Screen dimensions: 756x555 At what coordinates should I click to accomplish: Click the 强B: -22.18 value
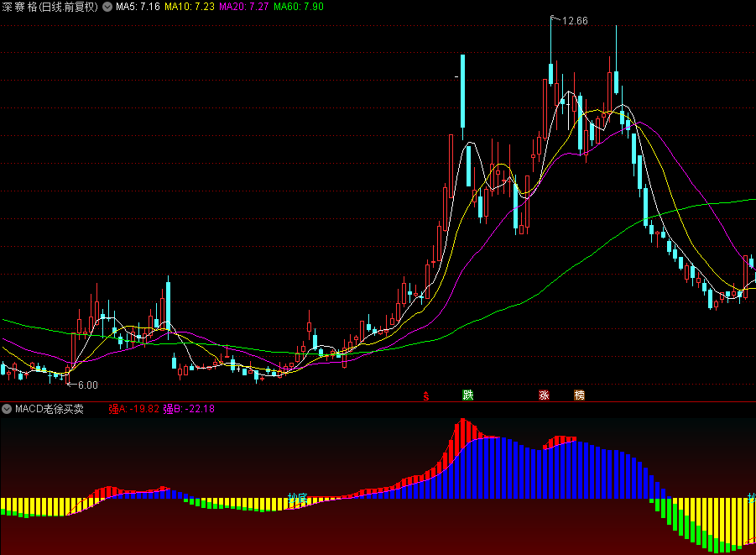[x=189, y=409]
